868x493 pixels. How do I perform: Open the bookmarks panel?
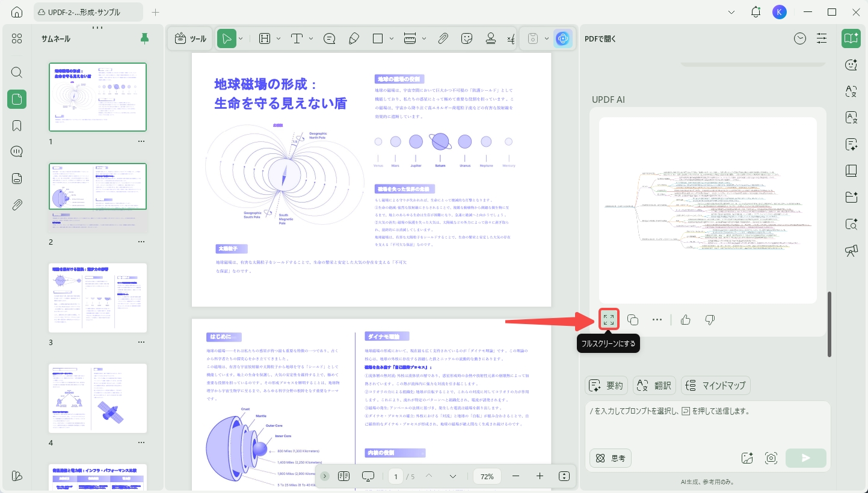coord(17,125)
